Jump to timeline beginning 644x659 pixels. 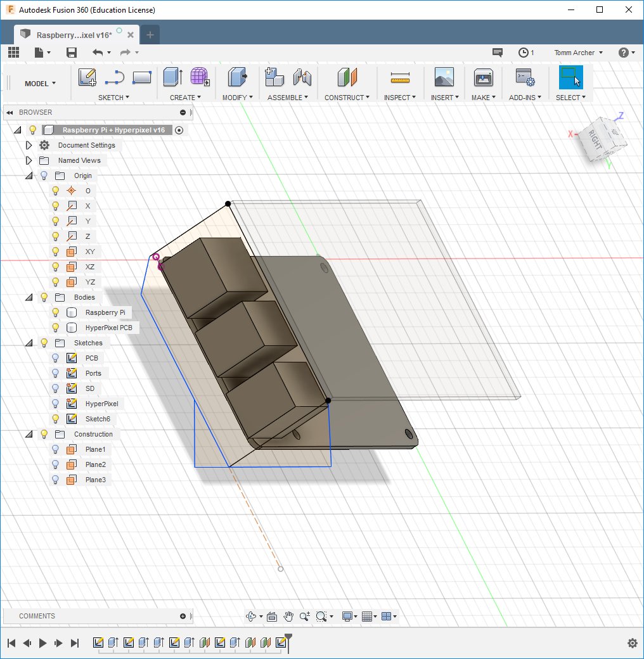(11, 643)
